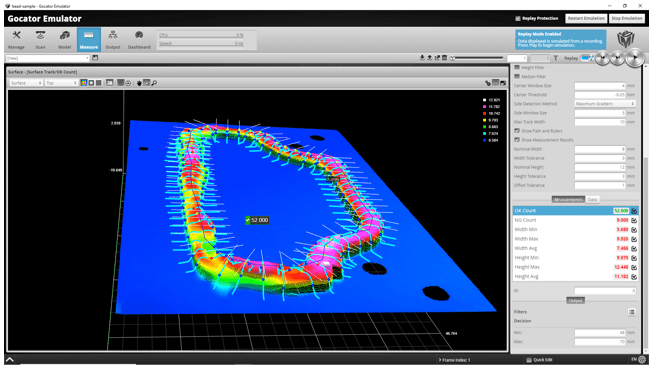
Task: Click the clear replay data icon
Action: [x=445, y=58]
